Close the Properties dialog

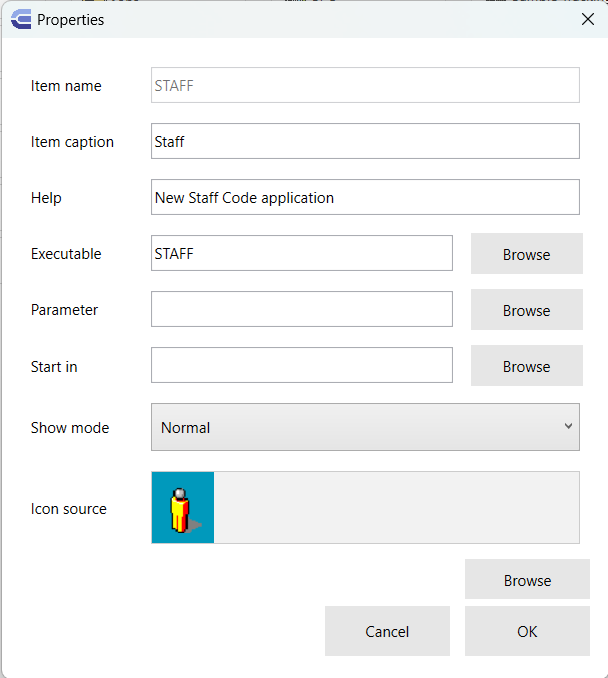click(x=587, y=19)
